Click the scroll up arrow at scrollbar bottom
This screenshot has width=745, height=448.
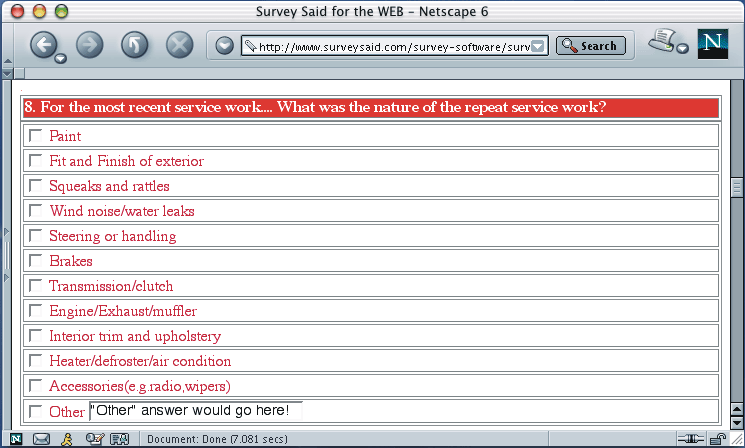737,409
